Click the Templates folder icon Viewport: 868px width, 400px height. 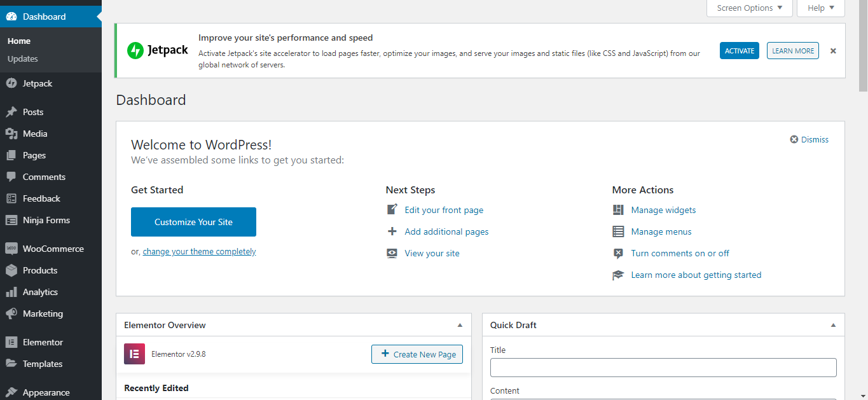pos(11,364)
